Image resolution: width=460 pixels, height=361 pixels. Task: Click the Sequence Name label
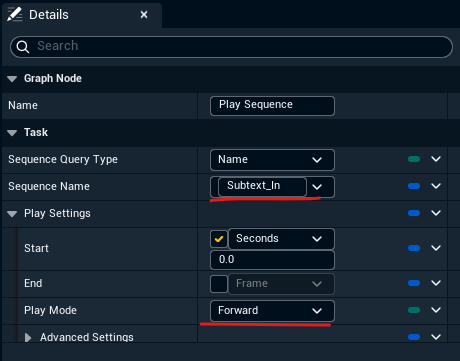pyautogui.click(x=49, y=186)
